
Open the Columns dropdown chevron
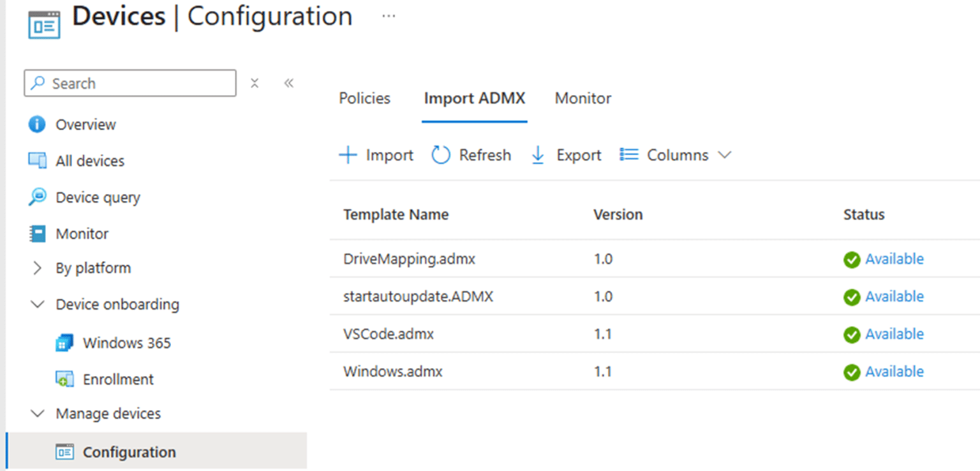pos(724,155)
